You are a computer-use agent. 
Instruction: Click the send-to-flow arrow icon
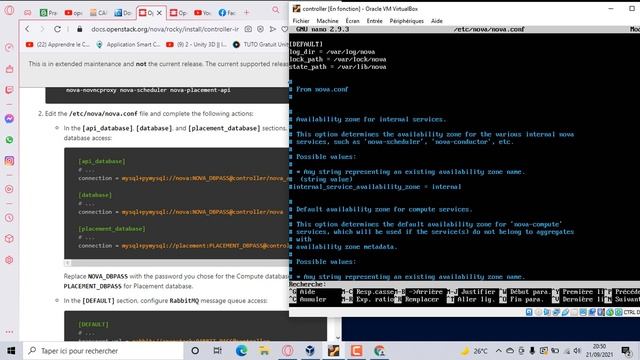point(273,29)
